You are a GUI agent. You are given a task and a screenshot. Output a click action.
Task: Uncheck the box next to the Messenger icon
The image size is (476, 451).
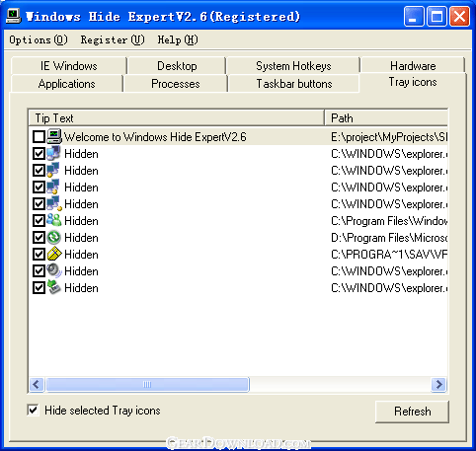tap(39, 220)
